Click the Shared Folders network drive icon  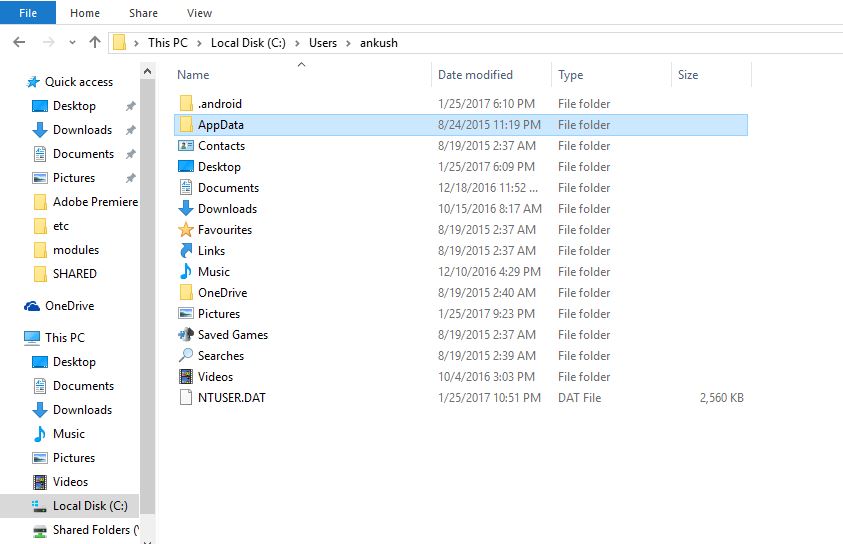[40, 531]
